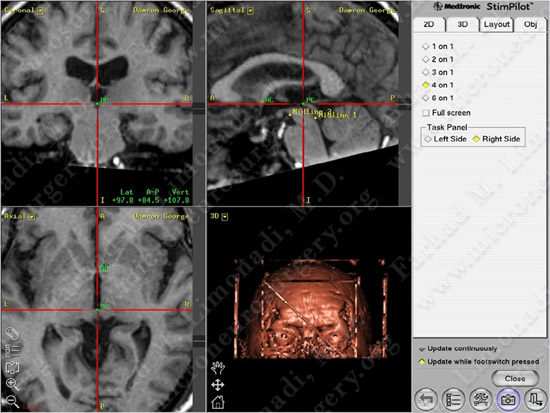
Task: Select the 3 on 1 layout option
Action: 438,72
